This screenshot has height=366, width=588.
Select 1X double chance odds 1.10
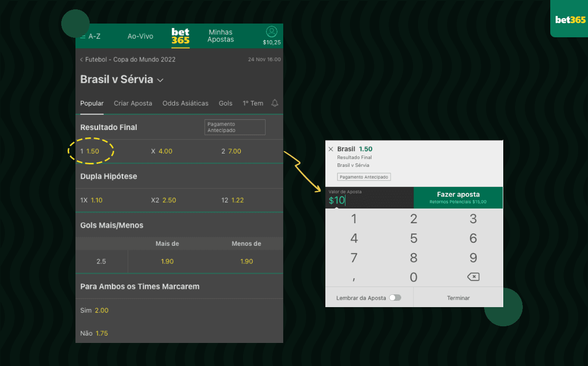[92, 200]
